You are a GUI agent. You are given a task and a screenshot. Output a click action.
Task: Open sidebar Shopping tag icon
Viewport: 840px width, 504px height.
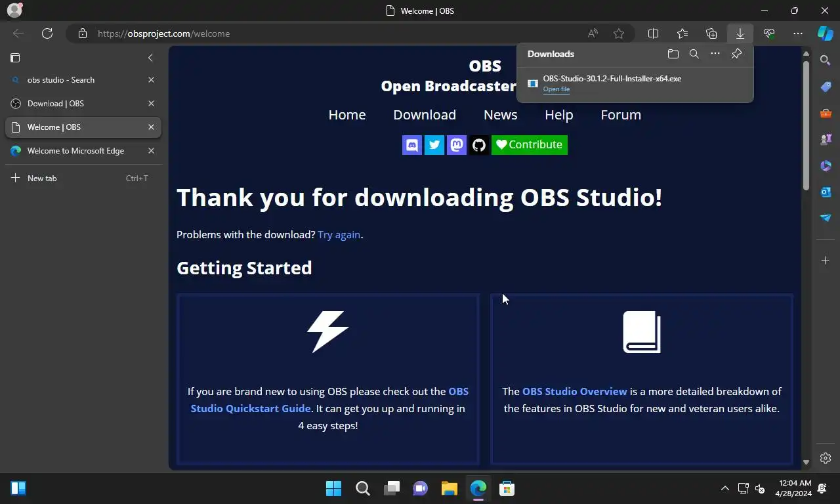pos(826,87)
